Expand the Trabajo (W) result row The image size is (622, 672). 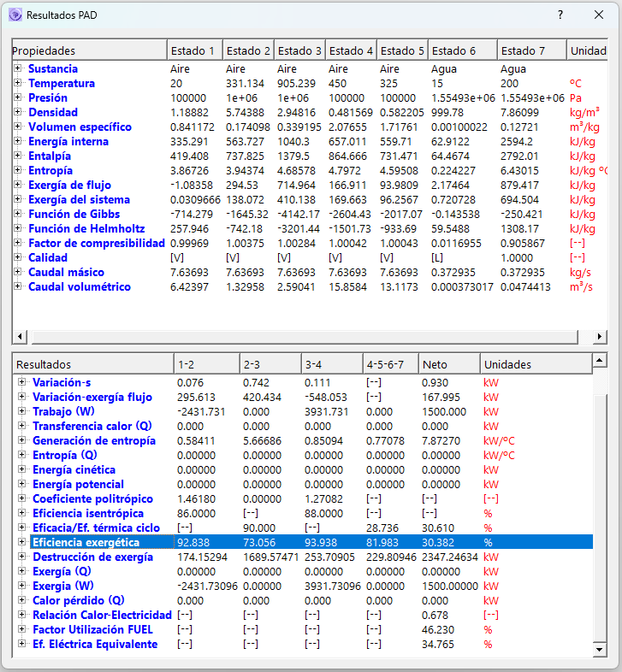click(x=22, y=411)
